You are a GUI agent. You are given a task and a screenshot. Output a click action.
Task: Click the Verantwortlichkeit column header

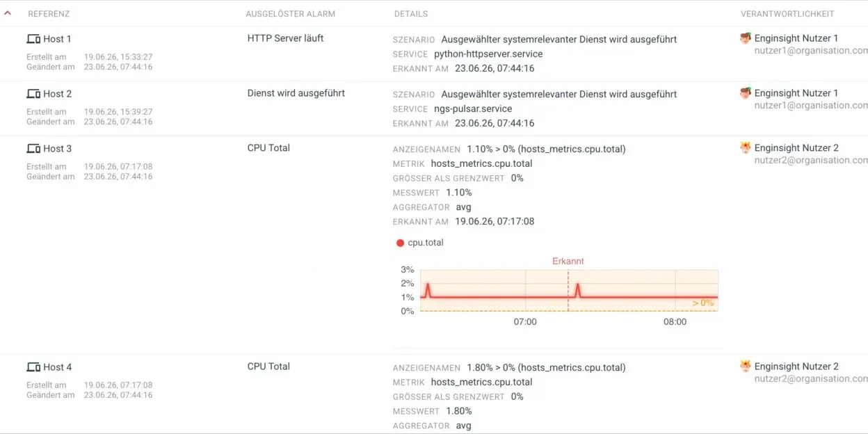(x=787, y=14)
